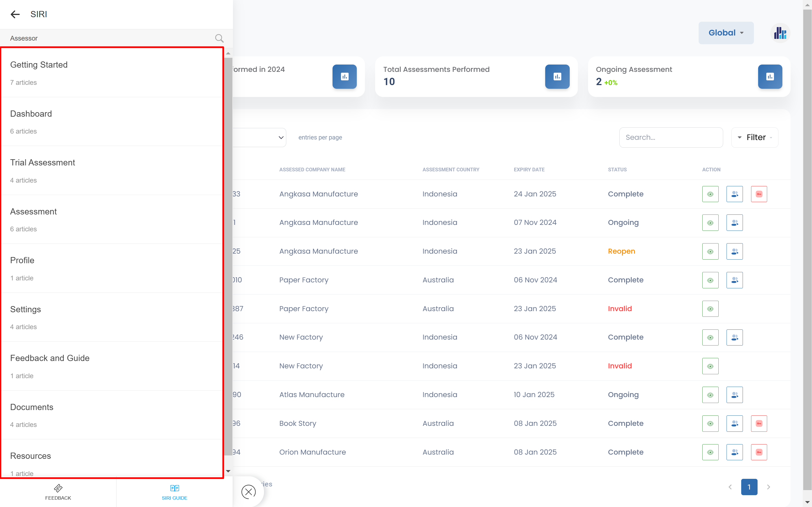812x507 pixels.
Task: Click the chart icon on Total Assessments card
Action: click(557, 76)
